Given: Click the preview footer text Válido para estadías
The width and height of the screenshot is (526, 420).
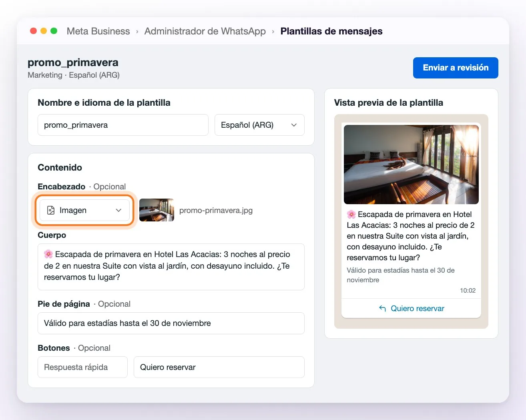Looking at the screenshot, I should [x=401, y=275].
